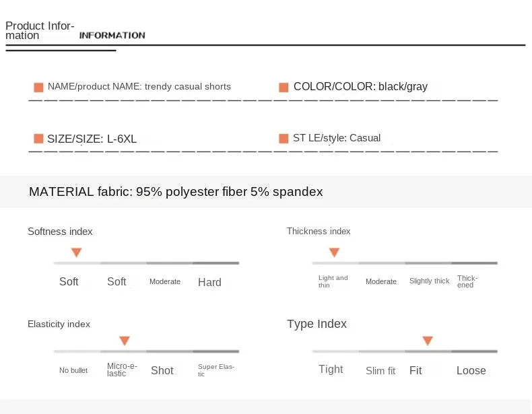Click the No bullet elasticity label
Screen dimensions: 532x414
click(x=73, y=371)
